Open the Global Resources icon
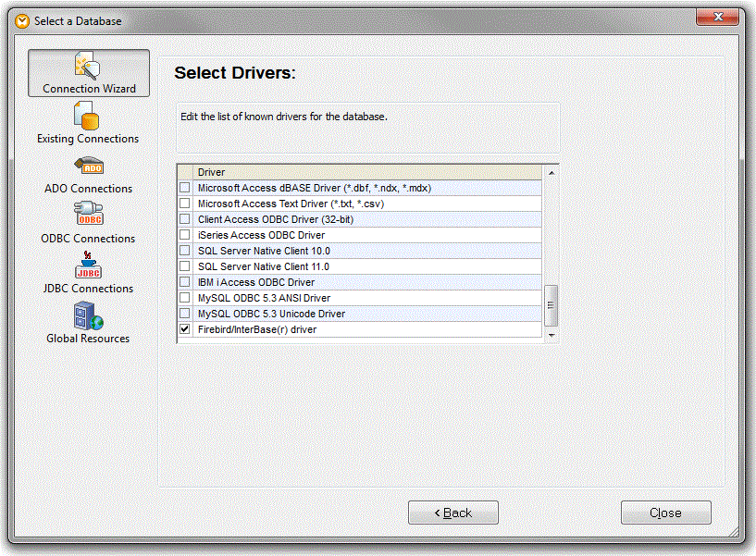The width and height of the screenshot is (756, 556). pyautogui.click(x=89, y=315)
